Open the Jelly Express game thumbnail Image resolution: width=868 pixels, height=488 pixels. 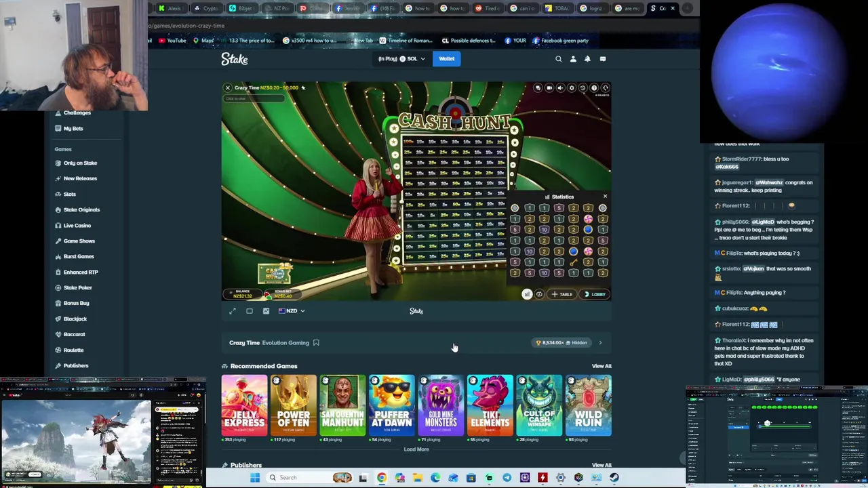click(244, 405)
